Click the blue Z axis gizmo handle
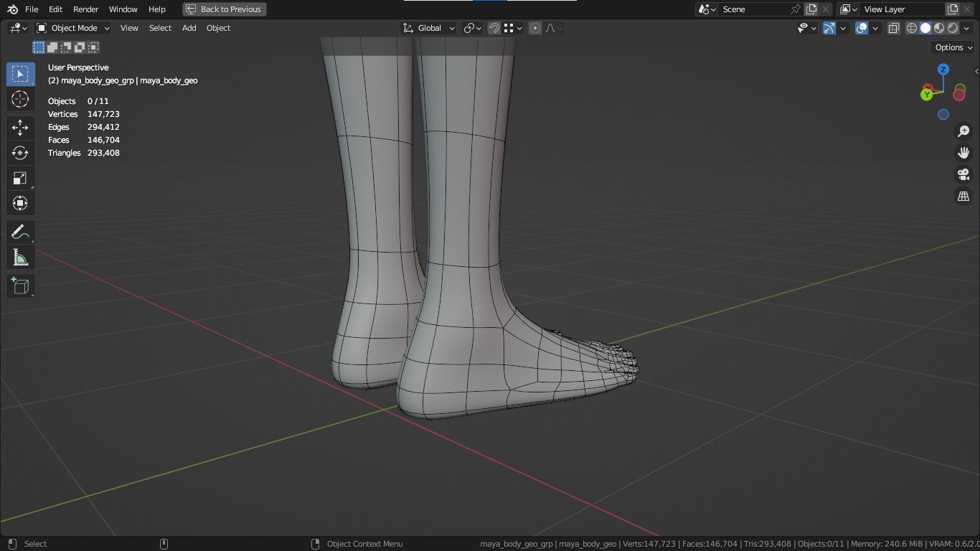 943,70
